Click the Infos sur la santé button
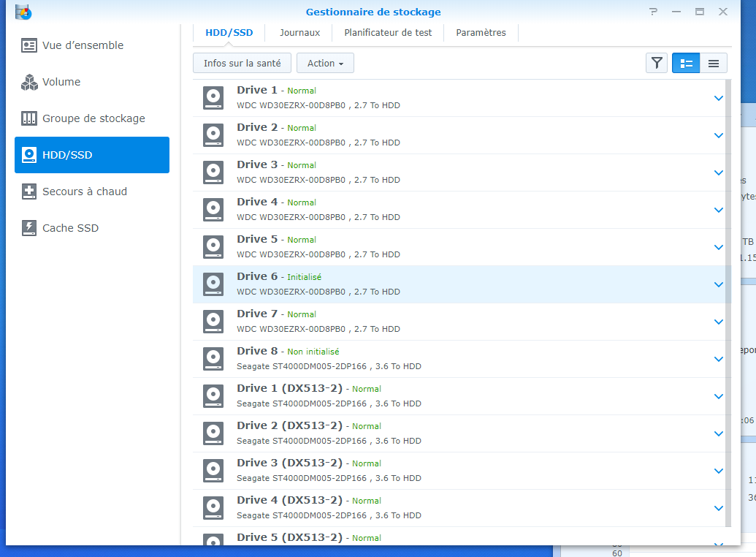756x557 pixels. point(242,63)
